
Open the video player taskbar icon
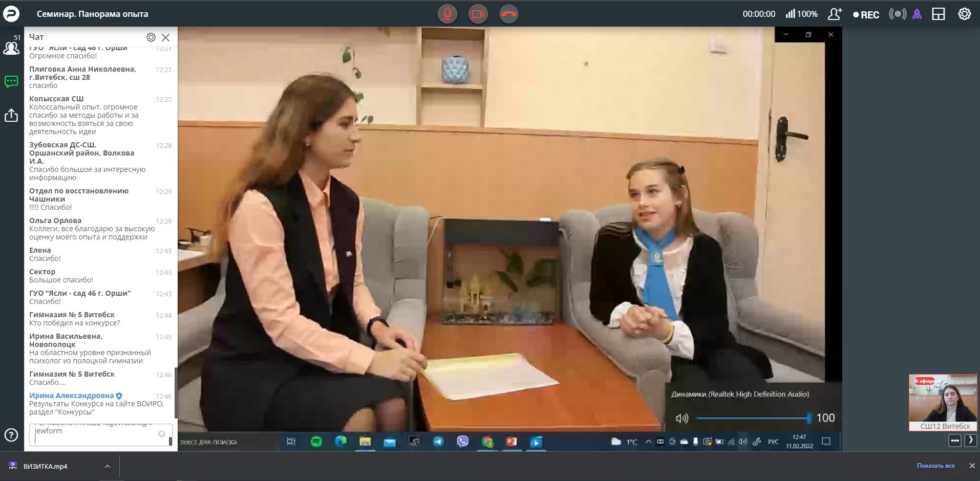(536, 442)
